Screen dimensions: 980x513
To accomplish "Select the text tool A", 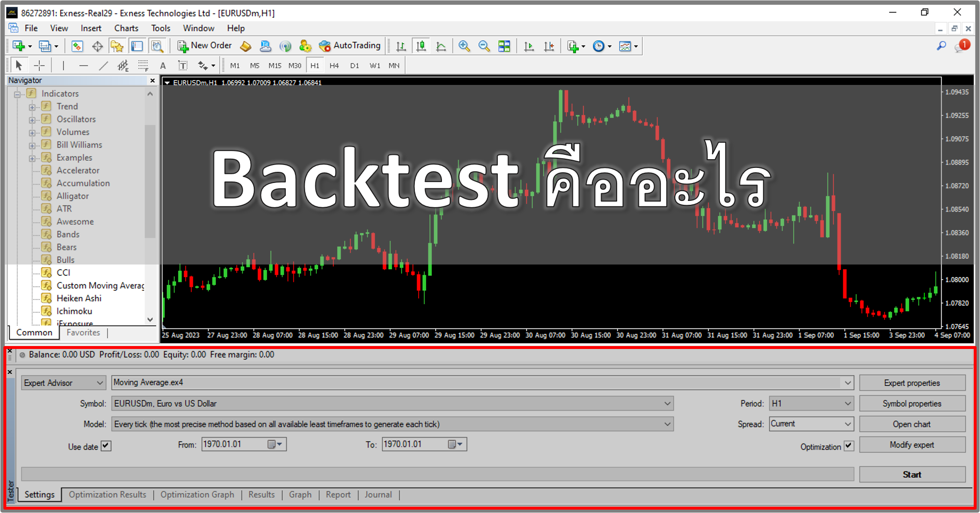I will (163, 65).
